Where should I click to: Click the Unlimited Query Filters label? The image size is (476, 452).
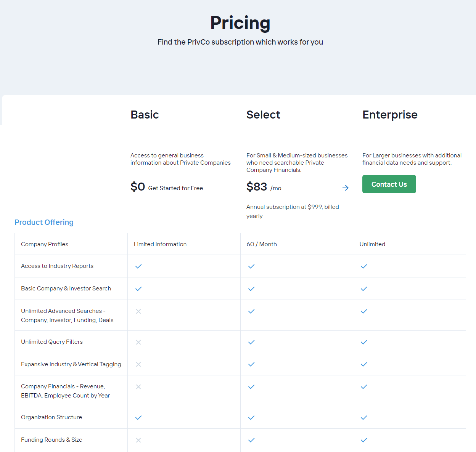(x=52, y=342)
